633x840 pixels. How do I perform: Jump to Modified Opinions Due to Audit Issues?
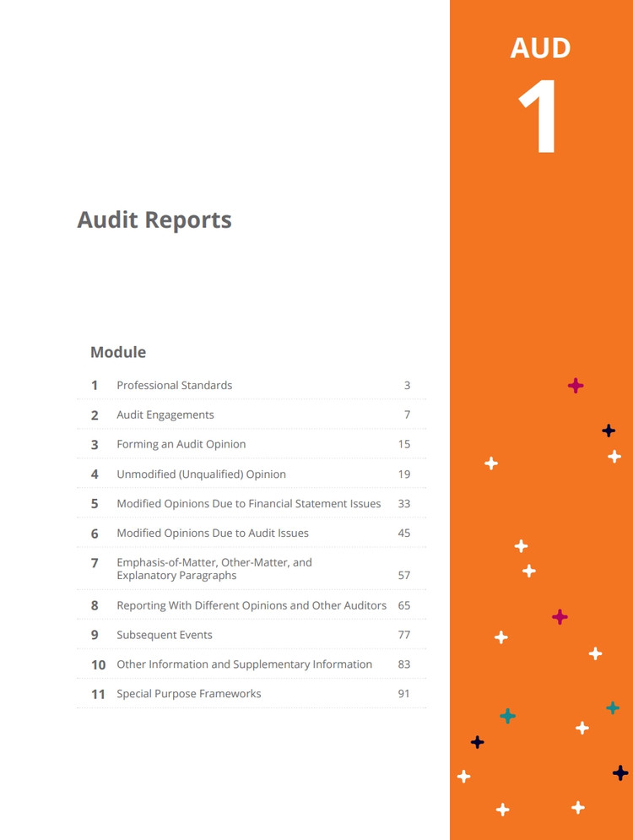(x=213, y=534)
